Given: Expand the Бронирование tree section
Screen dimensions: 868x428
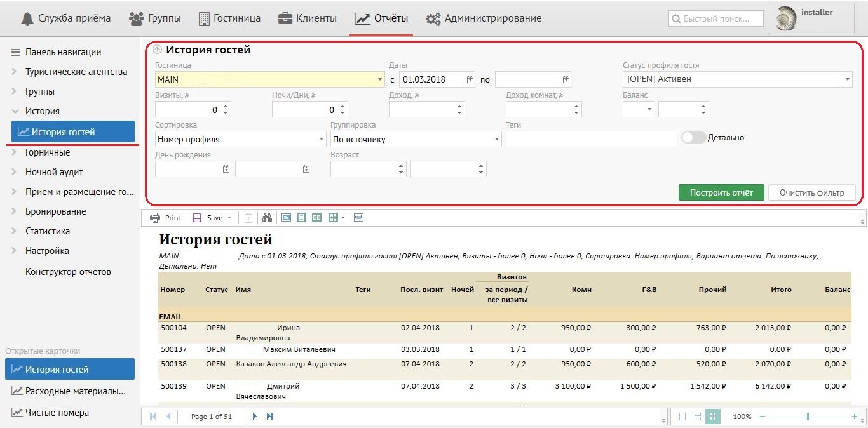Looking at the screenshot, I should click(x=14, y=211).
